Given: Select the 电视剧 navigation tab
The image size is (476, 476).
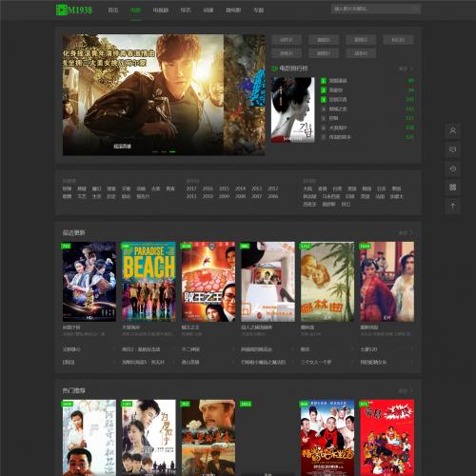Looking at the screenshot, I should [x=161, y=10].
